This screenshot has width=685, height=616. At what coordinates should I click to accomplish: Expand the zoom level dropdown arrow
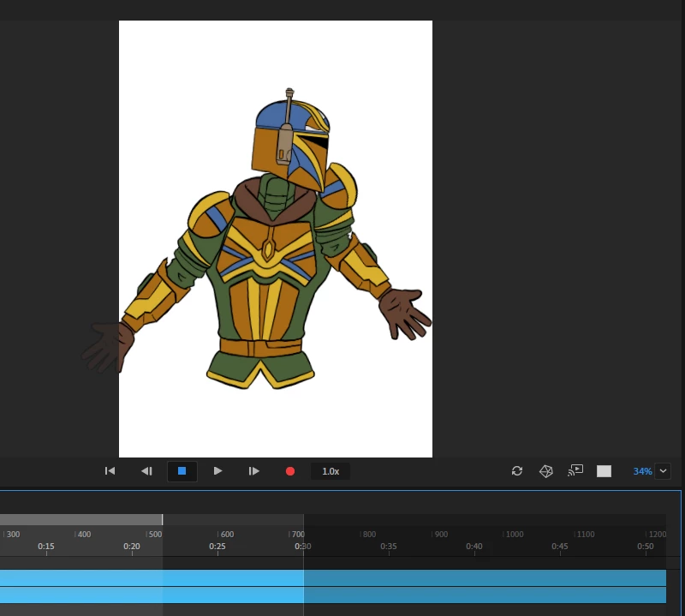[662, 471]
